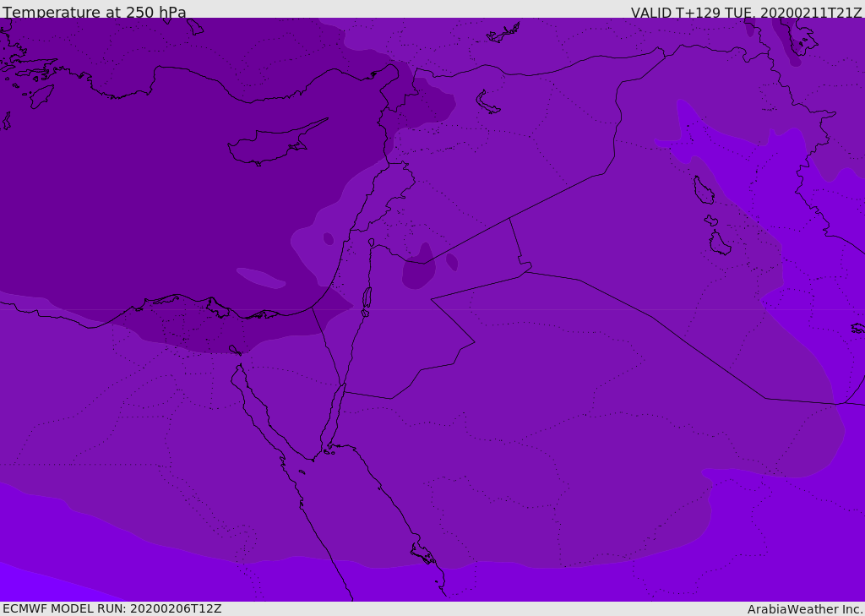Click the 'VALID T+129 TUE. 20200211T21Z' timestamp
865x616 pixels.
pyautogui.click(x=747, y=12)
